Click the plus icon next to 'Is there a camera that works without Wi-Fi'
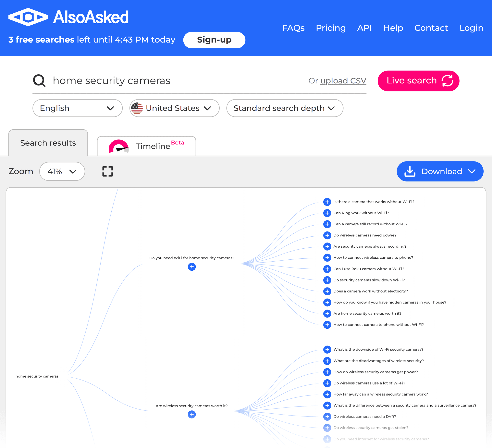This screenshot has height=448, width=492. tap(326, 202)
